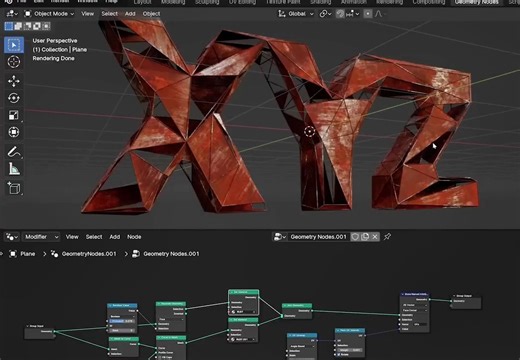Open the 3D viewport editor type selector
The height and width of the screenshot is (360, 520).
click(x=12, y=14)
